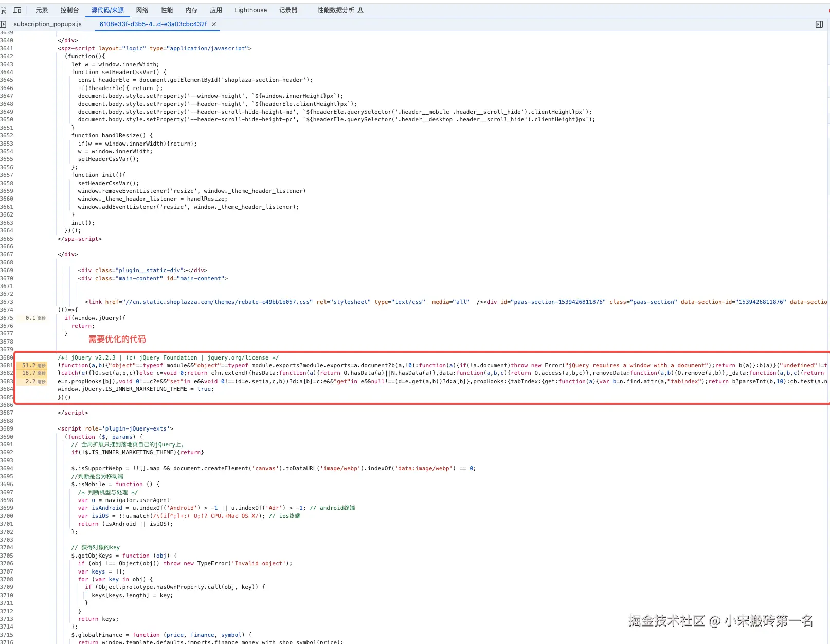Switch to the 记录器 tab
Screen dimensions: 830x644
click(288, 10)
